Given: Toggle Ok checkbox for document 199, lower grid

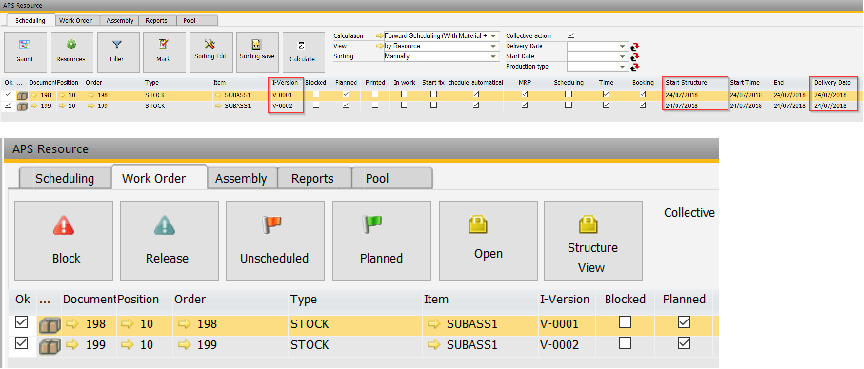Looking at the screenshot, I should (x=21, y=343).
